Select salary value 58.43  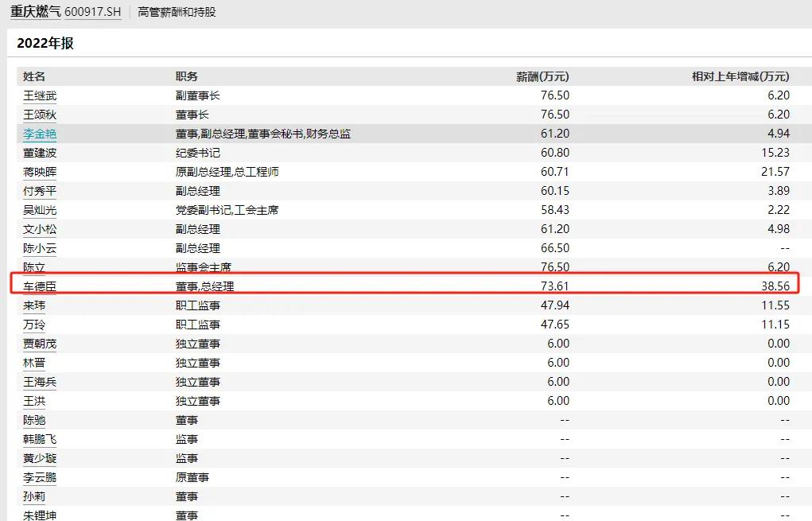click(x=554, y=210)
